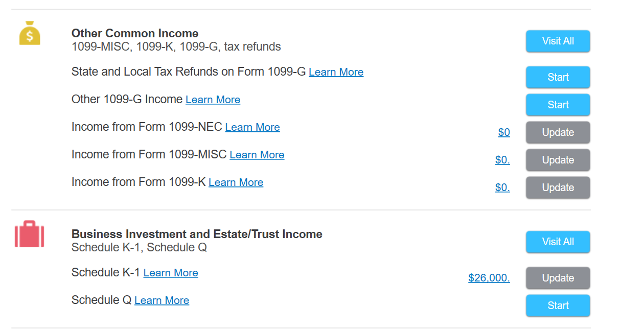Screen dimensions: 644x329
Task: Open Learn More for Other 1099-G Income
Action: click(213, 100)
